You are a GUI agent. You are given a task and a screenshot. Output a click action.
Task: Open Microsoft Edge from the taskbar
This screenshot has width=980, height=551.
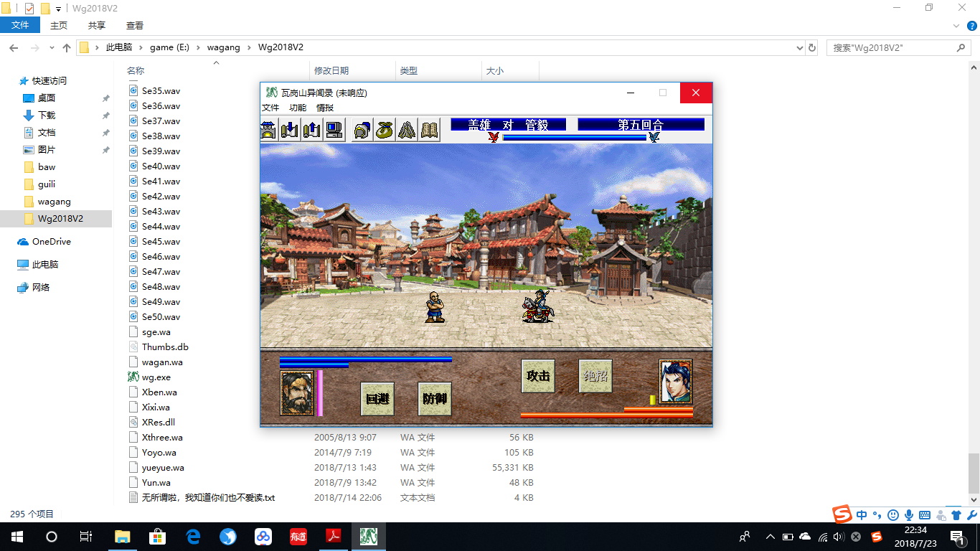(193, 536)
